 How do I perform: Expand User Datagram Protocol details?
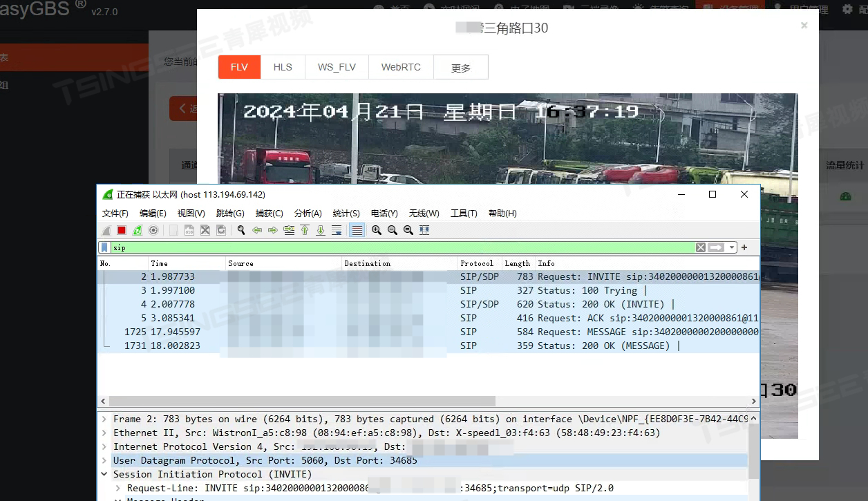tap(104, 460)
